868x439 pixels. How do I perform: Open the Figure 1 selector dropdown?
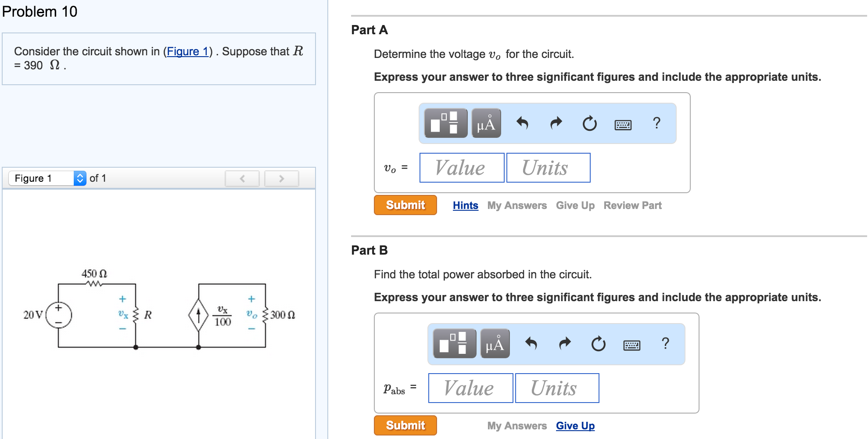coord(47,178)
